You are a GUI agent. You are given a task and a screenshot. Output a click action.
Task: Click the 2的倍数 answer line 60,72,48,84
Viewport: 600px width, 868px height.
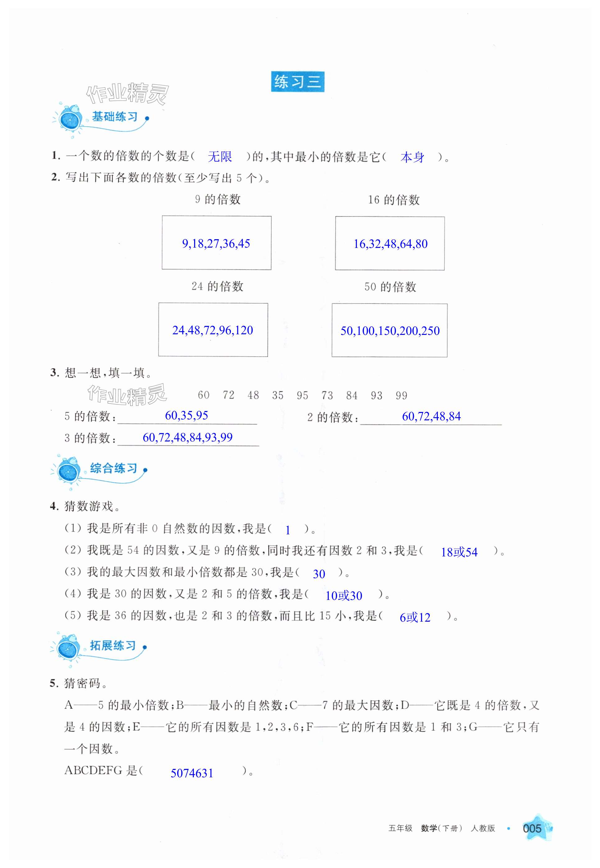431,416
